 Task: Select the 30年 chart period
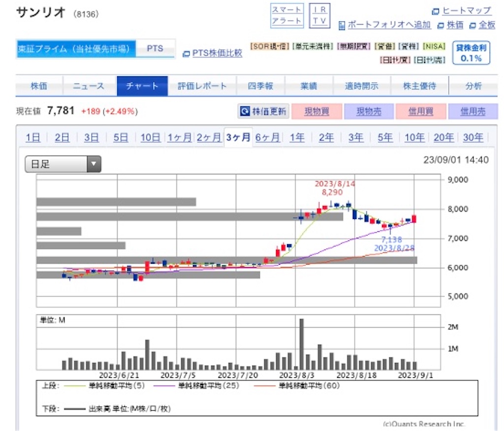(473, 138)
